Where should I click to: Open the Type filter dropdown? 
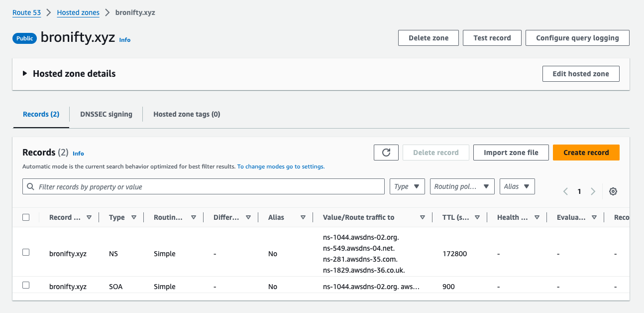[x=407, y=186]
